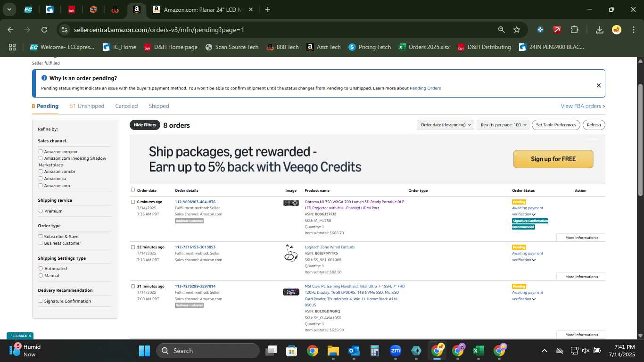Click the Optoma ML750 projector thumbnail
The height and width of the screenshot is (362, 644).
(291, 203)
